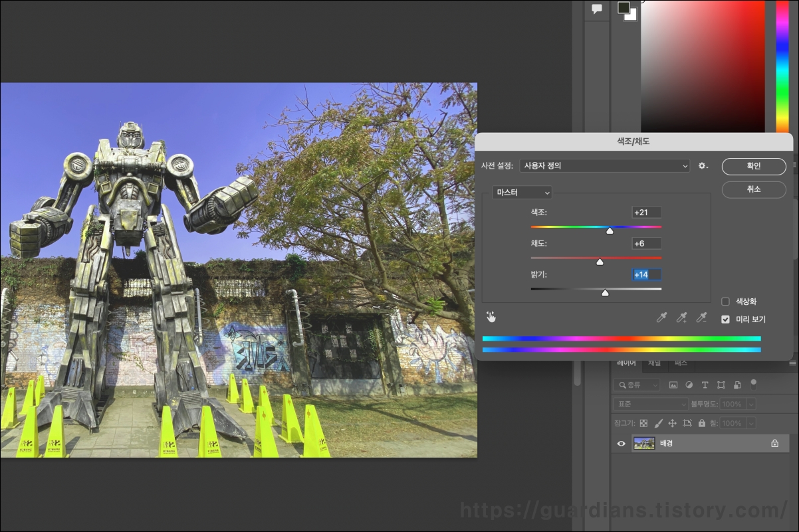The image size is (799, 532).
Task: Click the 색조 hue slider handle
Action: (610, 230)
